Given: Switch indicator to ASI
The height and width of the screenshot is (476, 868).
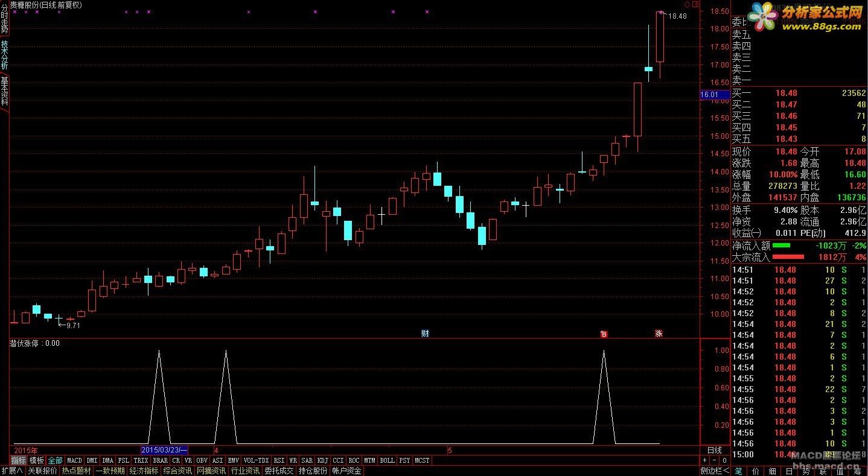Looking at the screenshot, I should (x=218, y=460).
